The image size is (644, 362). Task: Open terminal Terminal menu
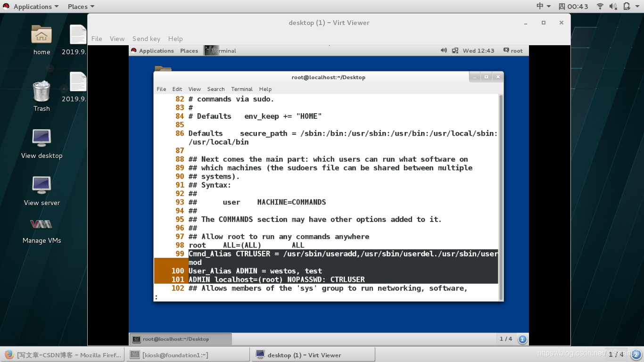242,89
